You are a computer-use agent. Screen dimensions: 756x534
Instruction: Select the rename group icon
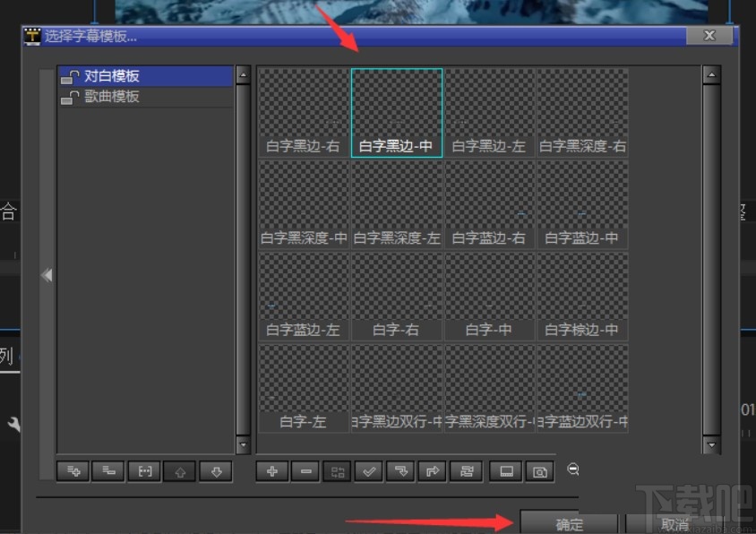pos(143,471)
